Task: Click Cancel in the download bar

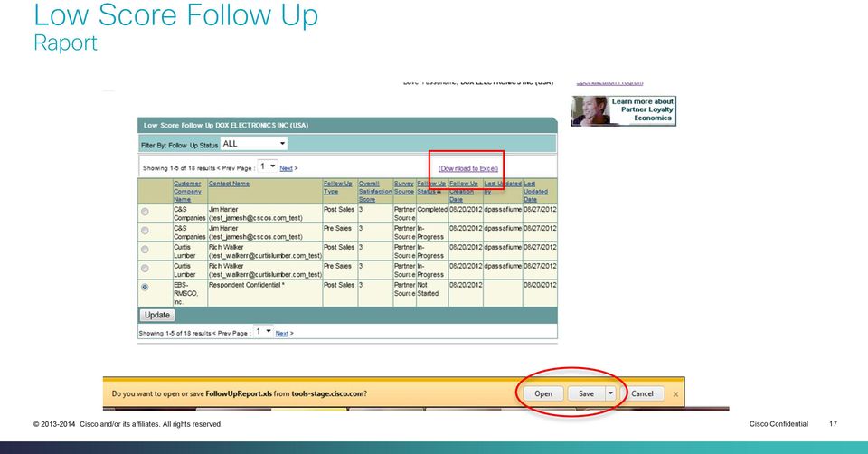Action: pos(642,393)
